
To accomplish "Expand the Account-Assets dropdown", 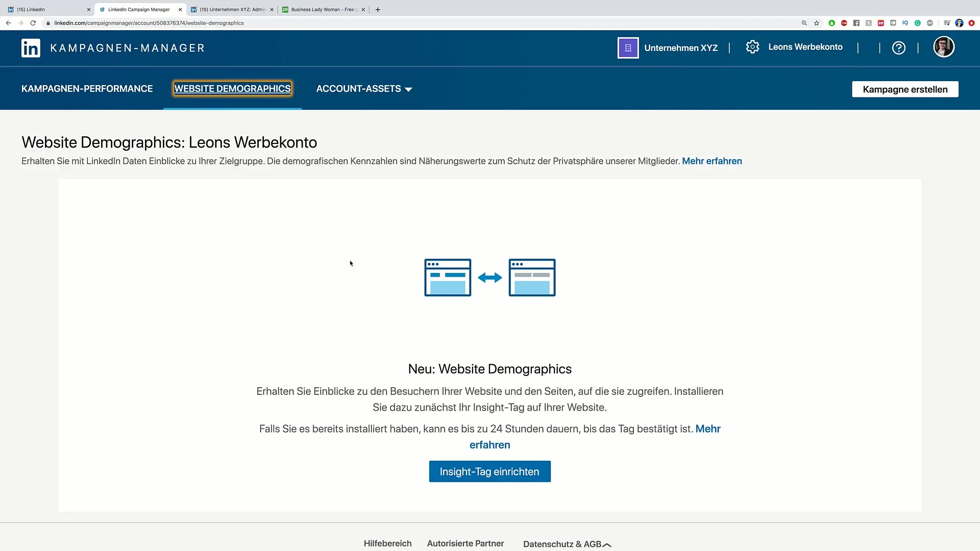I will 364,89.
